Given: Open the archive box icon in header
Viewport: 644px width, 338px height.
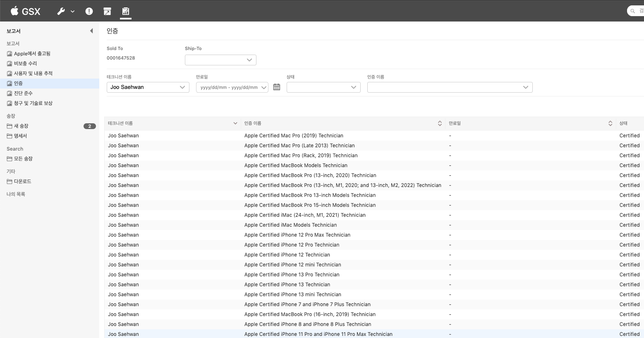Looking at the screenshot, I should coord(107,11).
